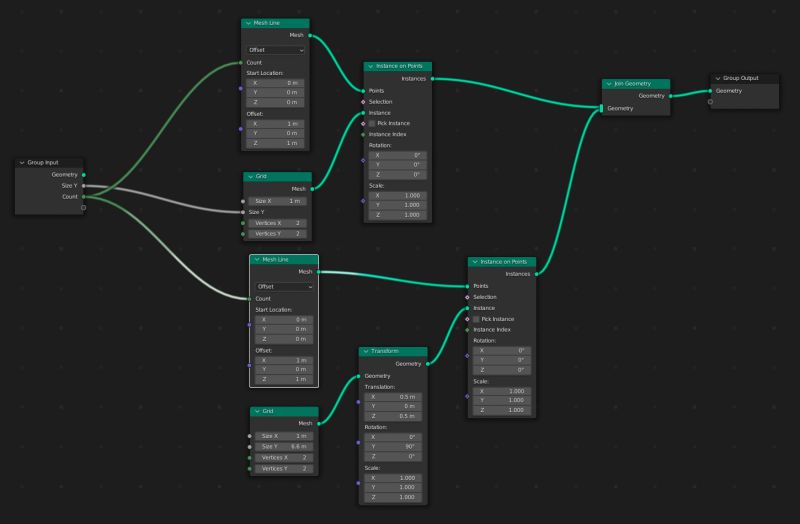Edit Scale X 1.000 field in Transform node
Viewport: 800px width, 524px height.
(x=393, y=478)
